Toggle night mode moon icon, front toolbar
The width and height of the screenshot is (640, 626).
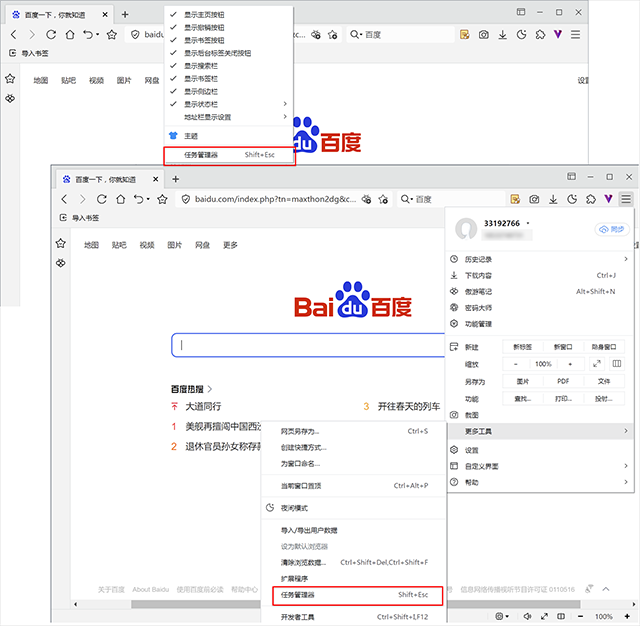click(x=572, y=199)
